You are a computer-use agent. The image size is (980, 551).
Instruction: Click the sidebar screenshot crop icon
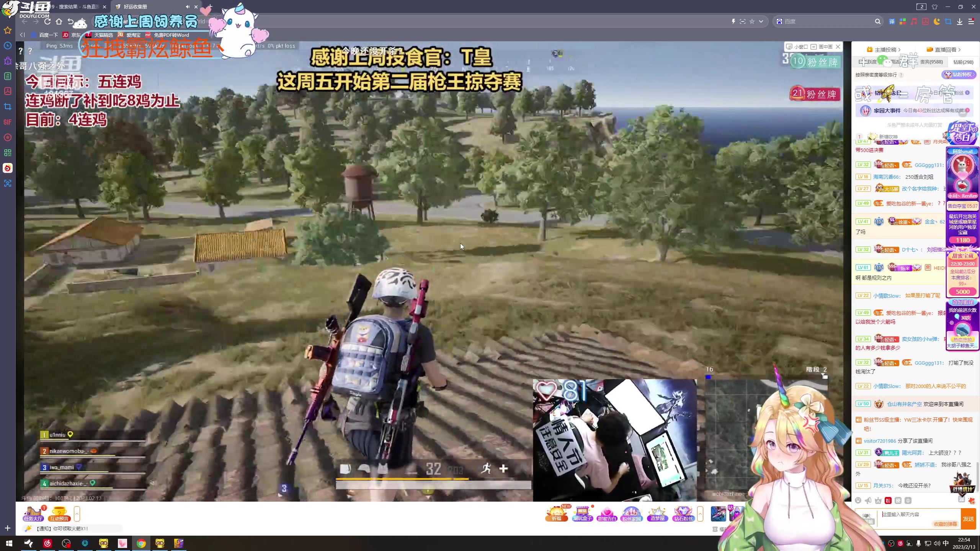[8, 107]
